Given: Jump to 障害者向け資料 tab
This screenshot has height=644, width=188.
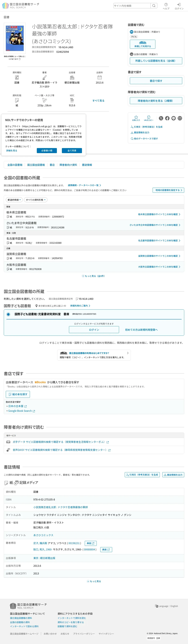Looking at the screenshot, I should 68,165.
